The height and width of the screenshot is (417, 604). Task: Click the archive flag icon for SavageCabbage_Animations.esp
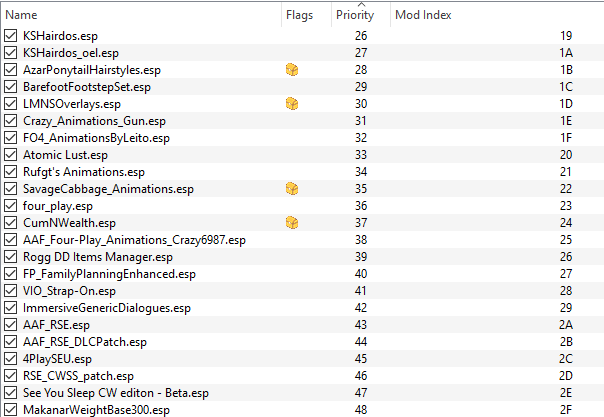[x=292, y=189]
